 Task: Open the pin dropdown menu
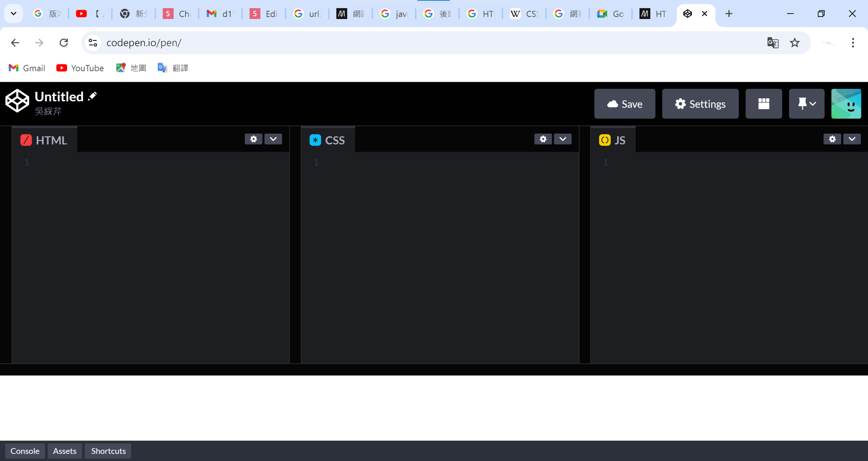807,104
